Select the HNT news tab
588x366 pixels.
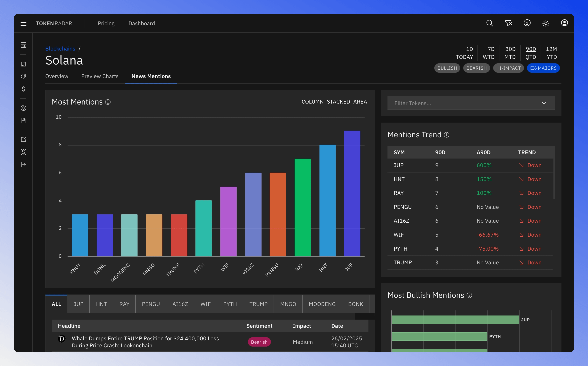tap(101, 304)
